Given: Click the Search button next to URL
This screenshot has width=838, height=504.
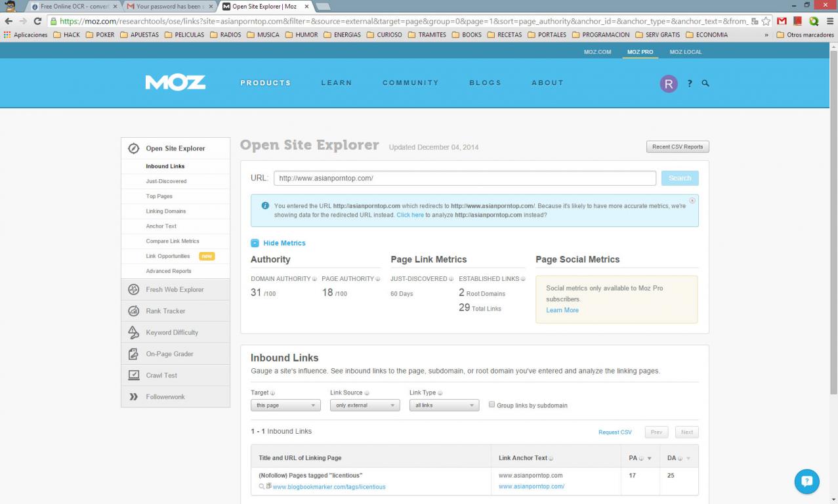Looking at the screenshot, I should pos(680,178).
